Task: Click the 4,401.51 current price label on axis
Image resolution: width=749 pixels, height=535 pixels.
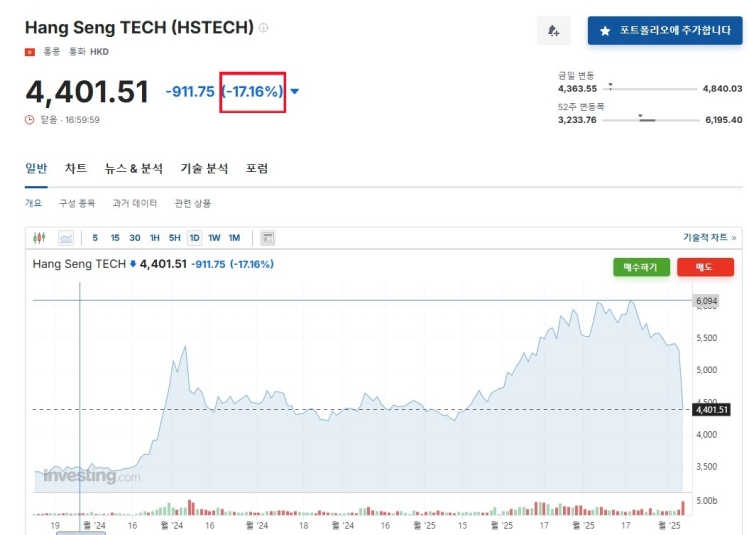Action: click(711, 410)
